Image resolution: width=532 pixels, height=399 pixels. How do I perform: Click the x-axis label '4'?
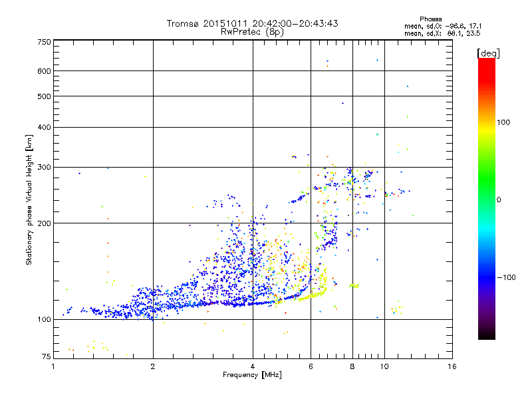click(253, 366)
